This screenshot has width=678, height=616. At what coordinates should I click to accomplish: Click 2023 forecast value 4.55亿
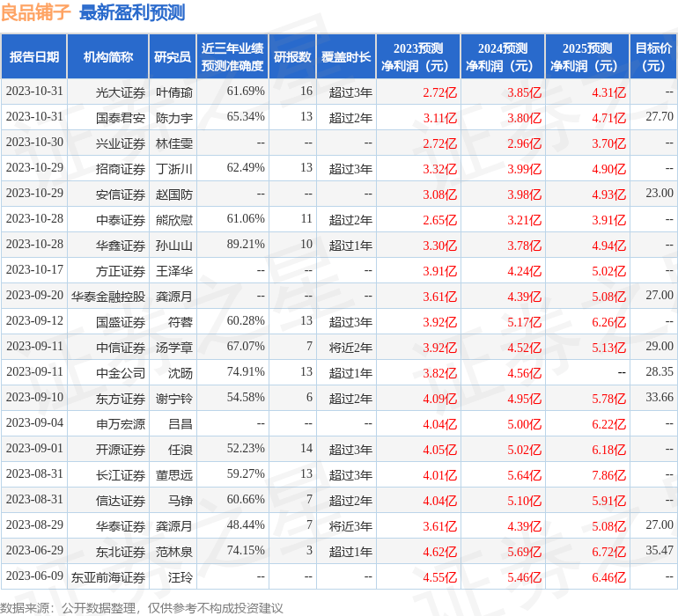click(439, 577)
